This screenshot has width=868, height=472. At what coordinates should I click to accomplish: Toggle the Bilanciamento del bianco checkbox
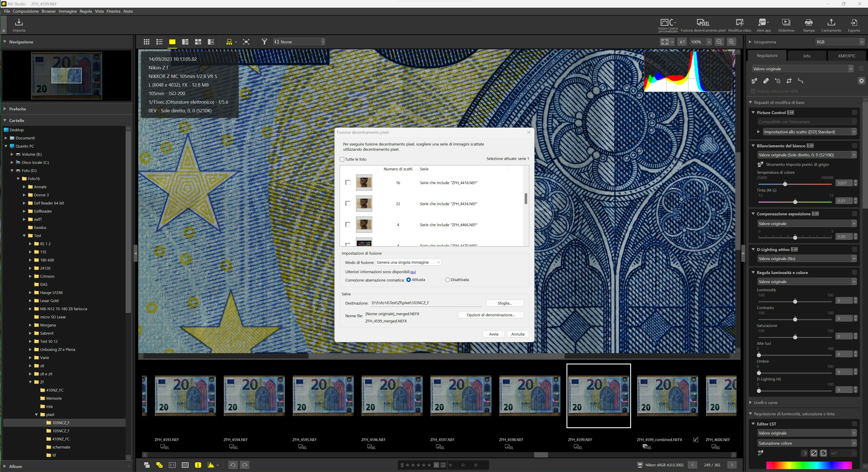coord(854,146)
